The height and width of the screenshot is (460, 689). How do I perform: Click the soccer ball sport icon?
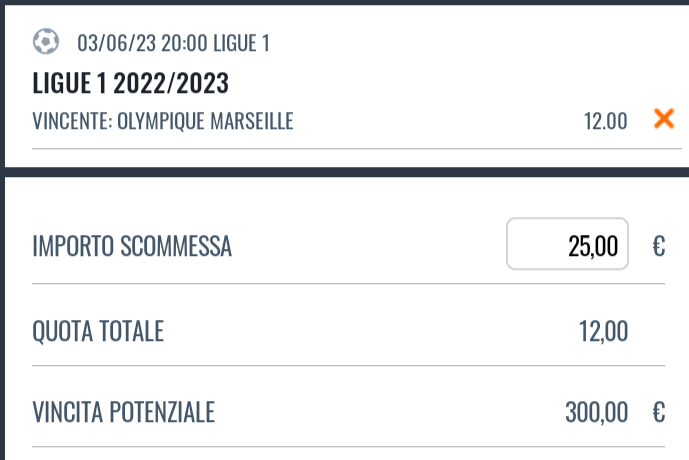(x=46, y=41)
